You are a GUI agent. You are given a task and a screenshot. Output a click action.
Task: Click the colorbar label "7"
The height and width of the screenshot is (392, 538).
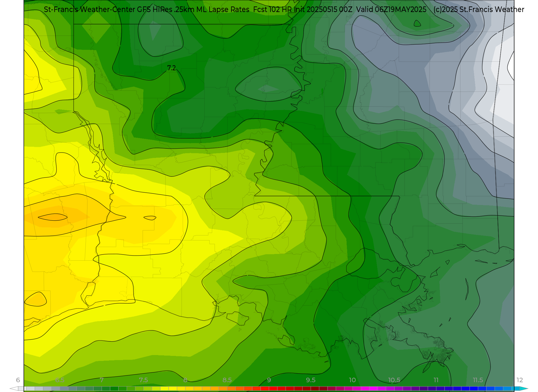click(102, 380)
